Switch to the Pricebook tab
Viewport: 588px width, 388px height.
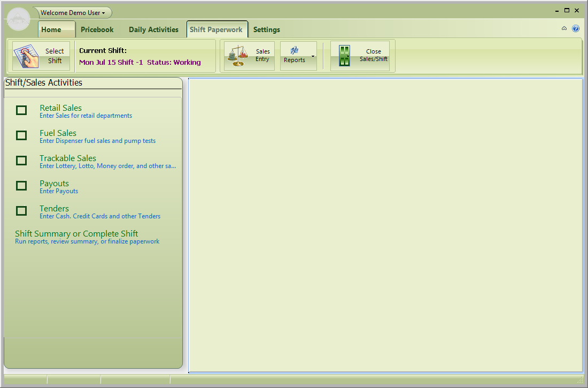97,30
